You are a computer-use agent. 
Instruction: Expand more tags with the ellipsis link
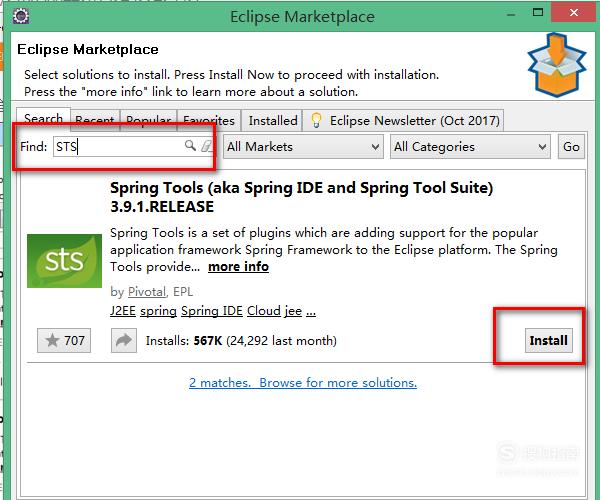coord(311,312)
